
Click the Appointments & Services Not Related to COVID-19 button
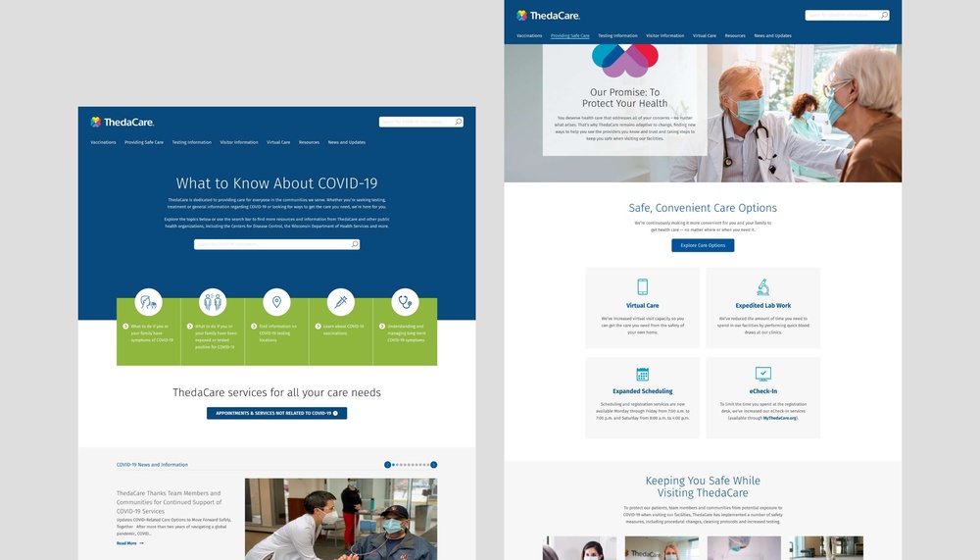coord(277,413)
